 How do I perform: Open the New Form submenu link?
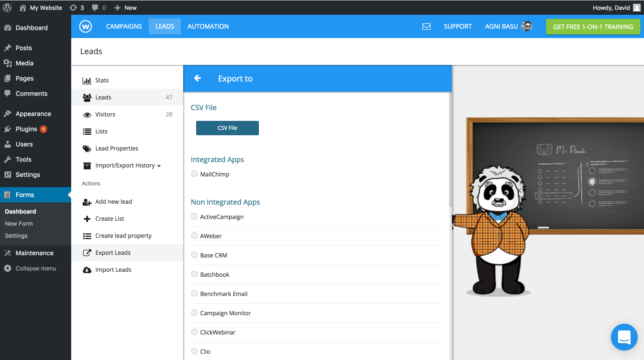click(x=19, y=223)
